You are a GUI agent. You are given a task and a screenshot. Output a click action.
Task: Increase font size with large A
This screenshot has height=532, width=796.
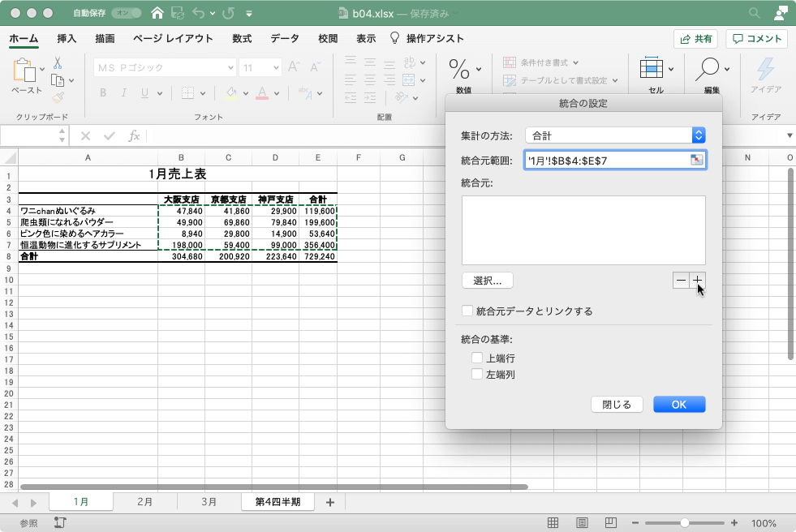click(x=294, y=67)
